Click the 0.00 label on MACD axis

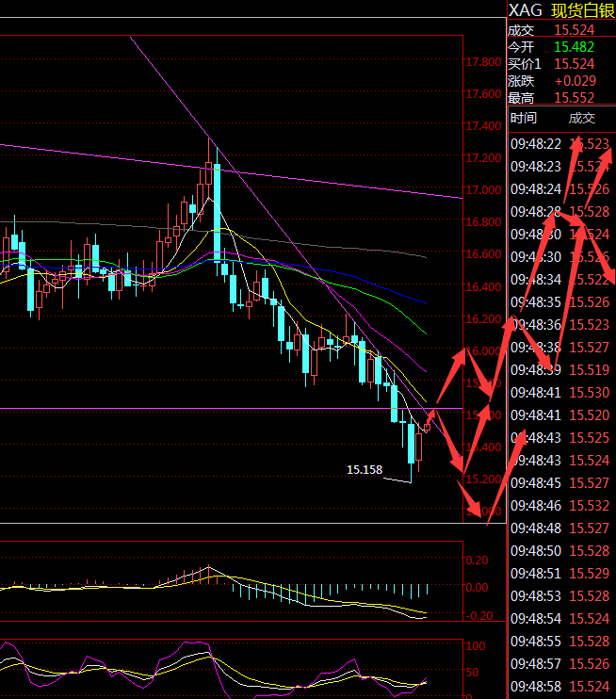(477, 588)
